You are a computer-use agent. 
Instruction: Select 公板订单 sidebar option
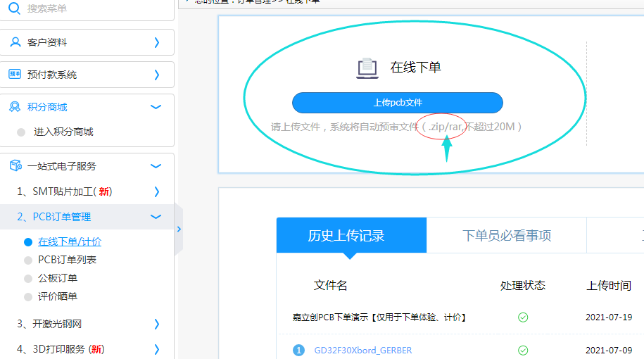(x=57, y=278)
